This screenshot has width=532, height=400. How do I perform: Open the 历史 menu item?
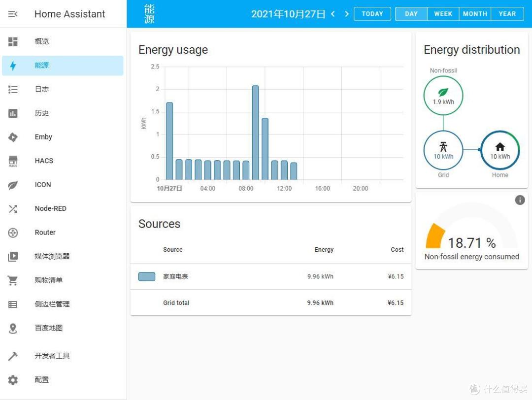click(63, 113)
